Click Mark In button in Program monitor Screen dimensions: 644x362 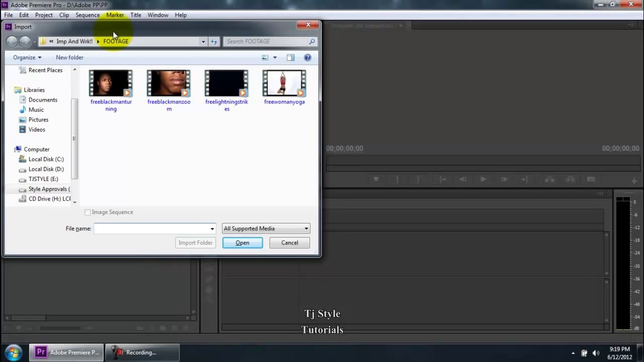(397, 179)
